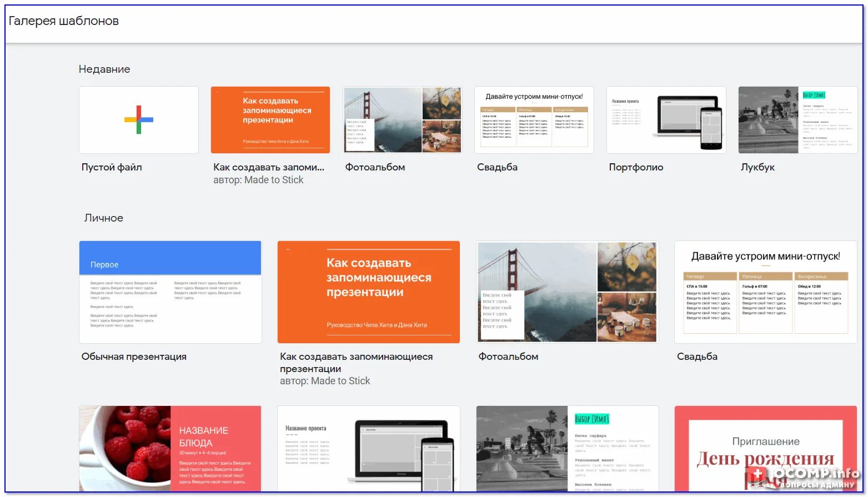Viewport: 868px width, 497px height.
Task: Click the plus icon to create blank presentation
Action: [x=138, y=119]
